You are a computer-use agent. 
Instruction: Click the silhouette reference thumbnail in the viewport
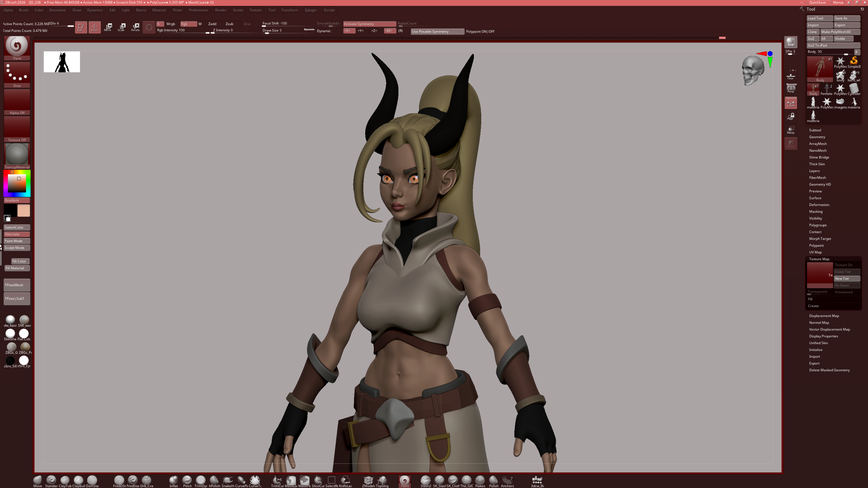(62, 62)
